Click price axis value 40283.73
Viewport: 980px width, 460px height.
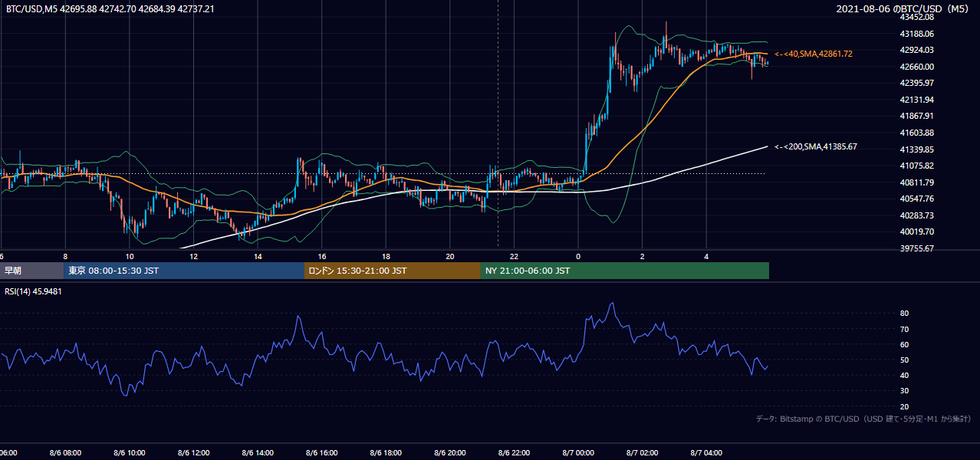919,215
